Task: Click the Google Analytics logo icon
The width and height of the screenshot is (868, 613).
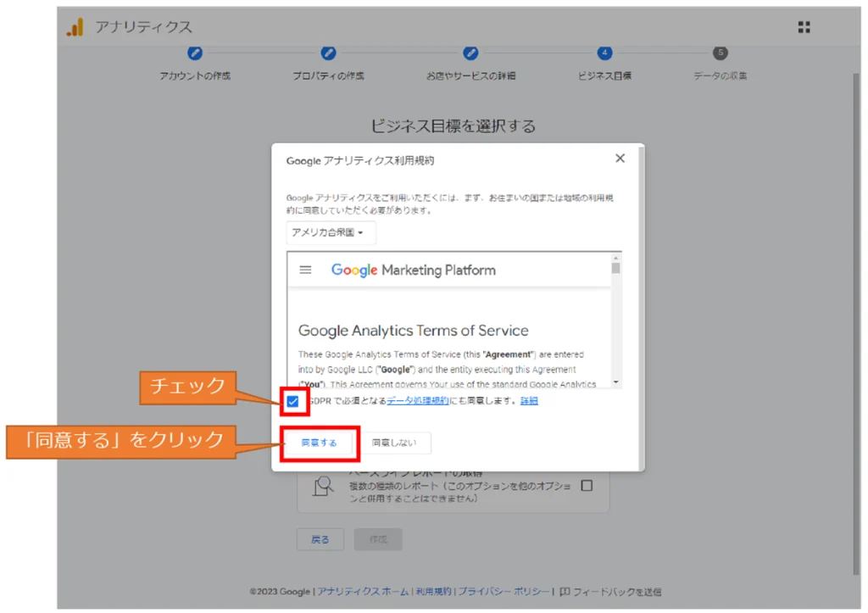Action: pyautogui.click(x=75, y=27)
